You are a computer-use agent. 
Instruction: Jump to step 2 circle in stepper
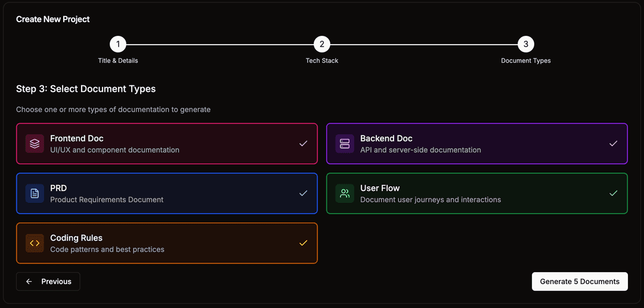click(322, 44)
